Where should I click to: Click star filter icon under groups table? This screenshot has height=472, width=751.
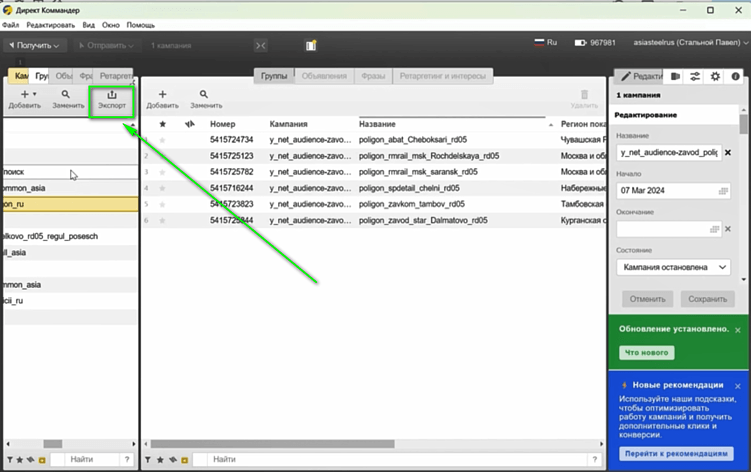click(160, 460)
